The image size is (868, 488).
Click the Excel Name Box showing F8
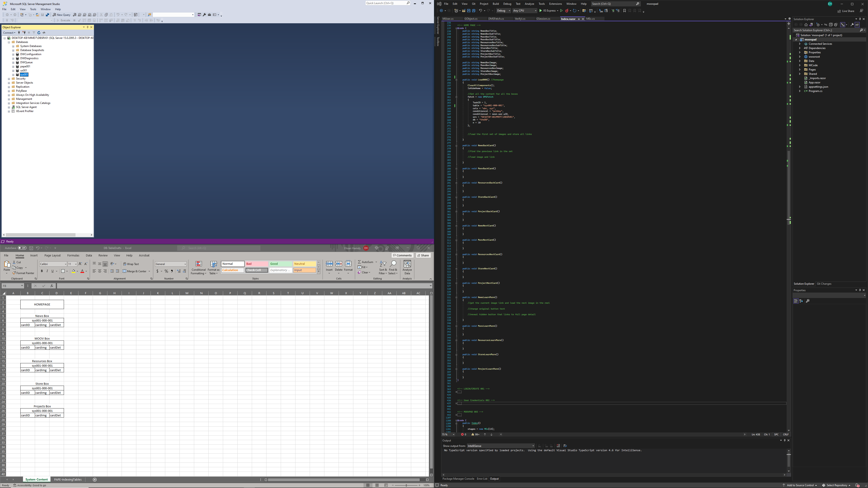click(x=12, y=286)
